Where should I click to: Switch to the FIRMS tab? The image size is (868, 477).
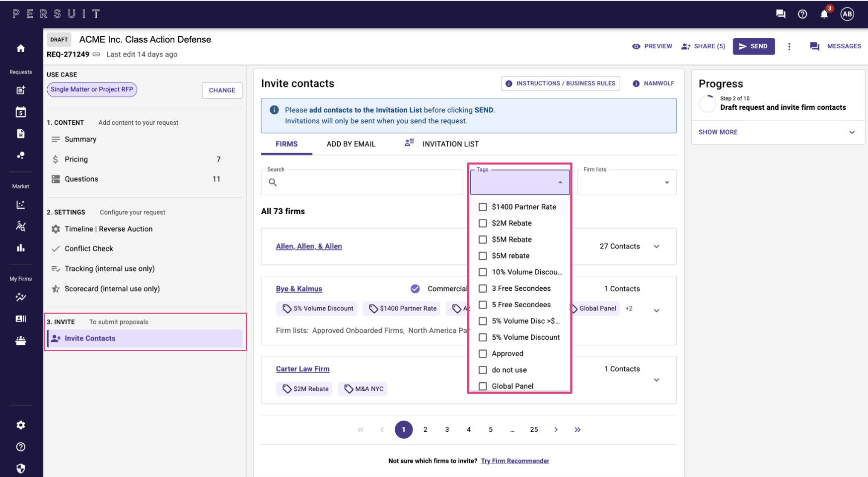point(287,144)
